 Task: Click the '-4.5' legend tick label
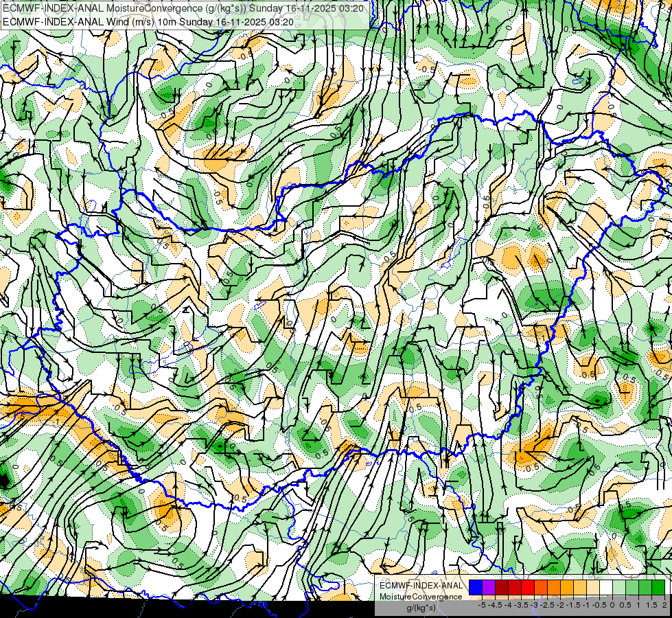point(495,605)
